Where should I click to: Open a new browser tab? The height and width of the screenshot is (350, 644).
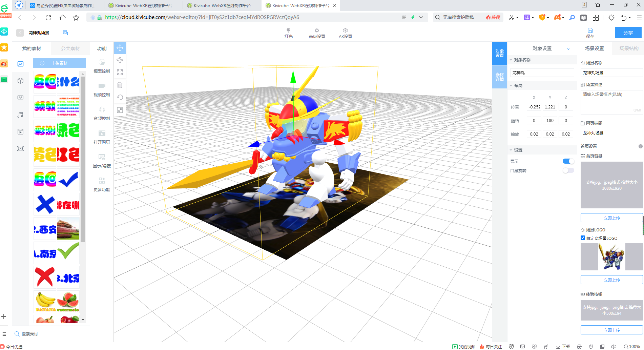pos(346,5)
